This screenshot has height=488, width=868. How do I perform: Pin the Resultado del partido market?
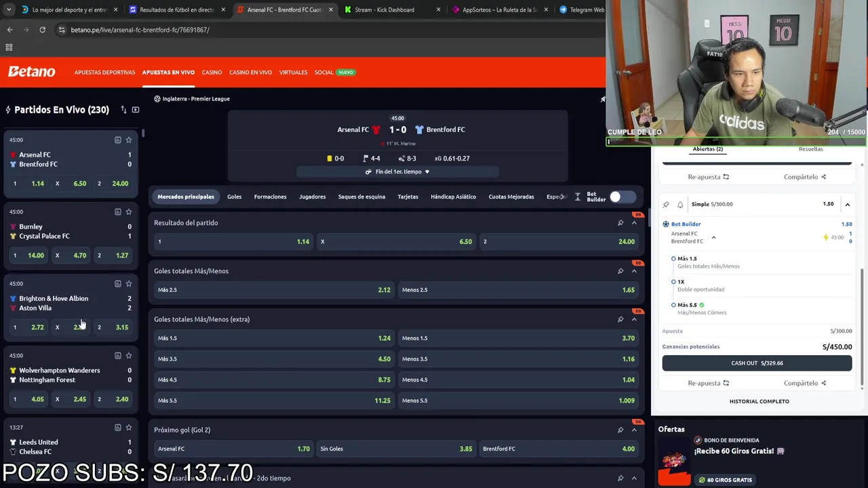click(620, 223)
